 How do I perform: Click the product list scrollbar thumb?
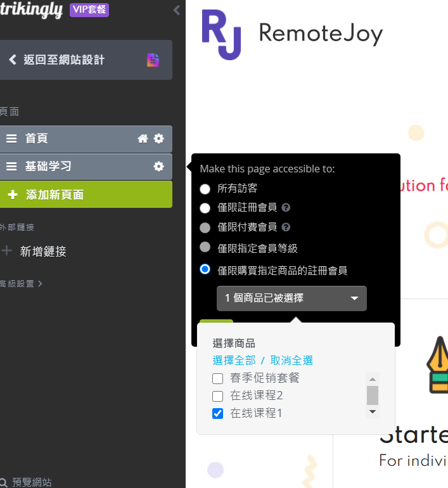tap(373, 395)
